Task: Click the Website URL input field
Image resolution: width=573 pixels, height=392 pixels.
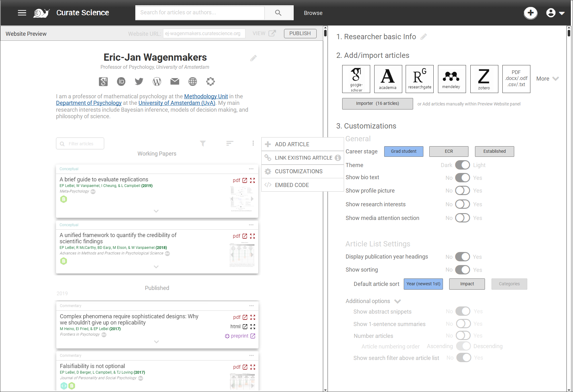Action: coord(204,33)
